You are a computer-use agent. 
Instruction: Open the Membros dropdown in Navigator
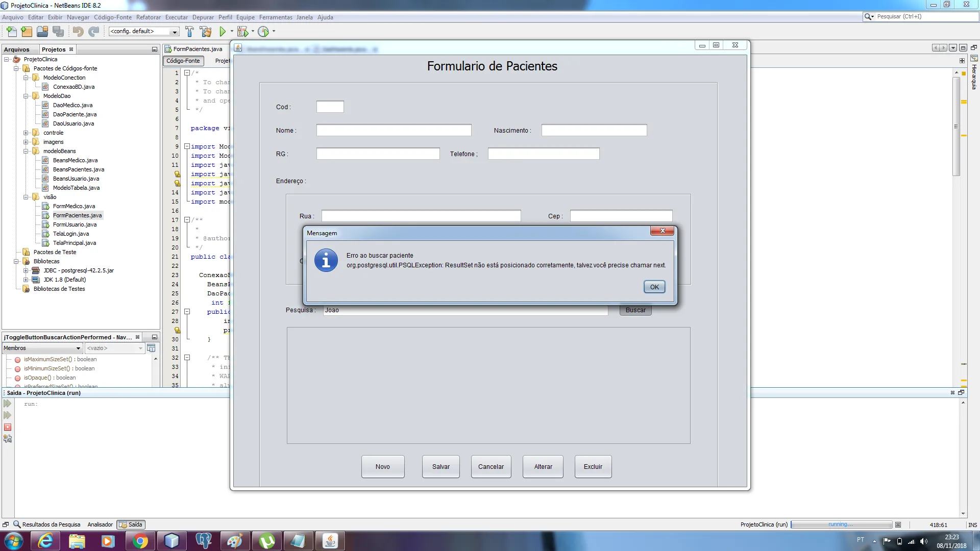[x=42, y=348]
